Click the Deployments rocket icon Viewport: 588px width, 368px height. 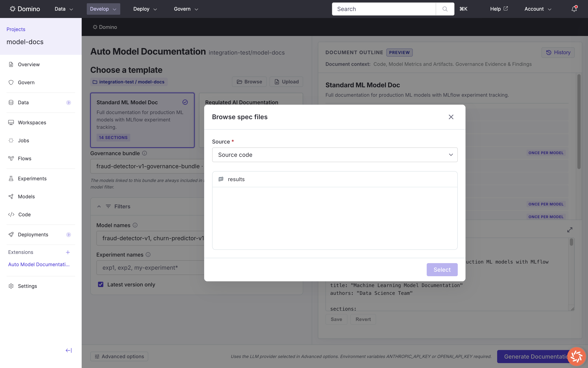tap(11, 234)
